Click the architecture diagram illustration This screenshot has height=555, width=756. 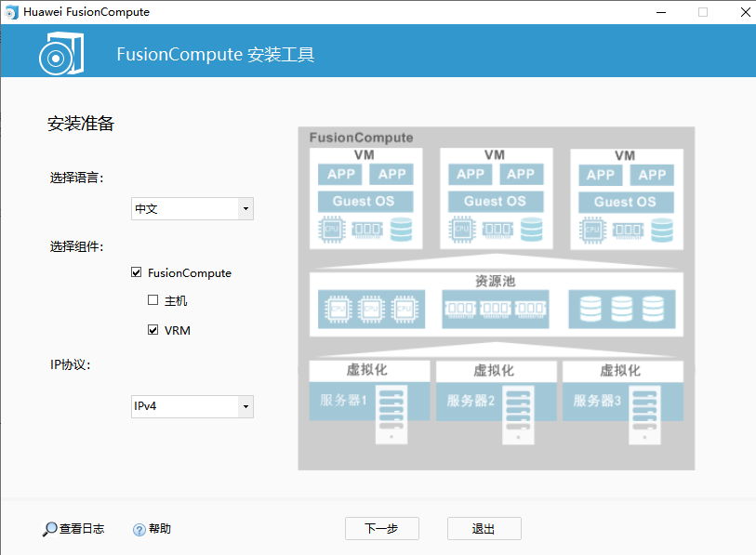(x=496, y=297)
